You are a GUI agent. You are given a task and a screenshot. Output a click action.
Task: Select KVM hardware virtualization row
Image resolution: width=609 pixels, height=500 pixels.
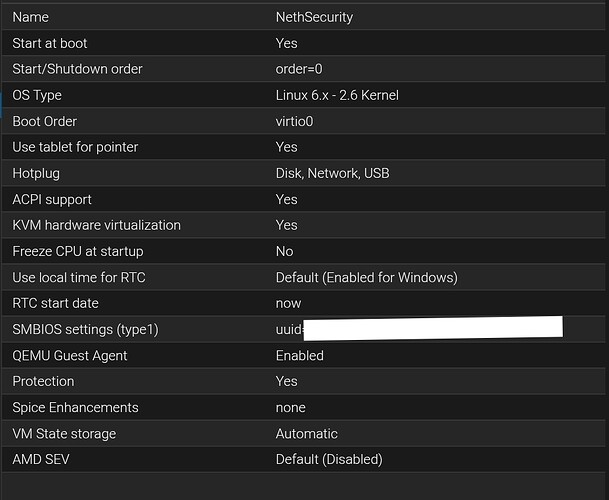pyautogui.click(x=96, y=225)
